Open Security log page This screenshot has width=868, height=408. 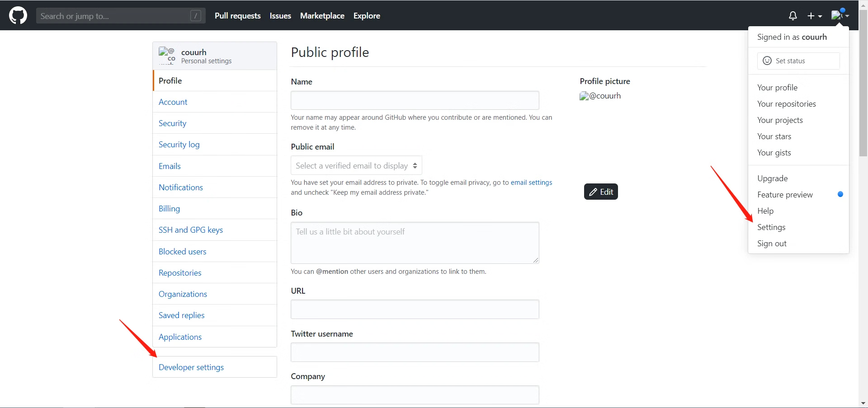pyautogui.click(x=215, y=144)
